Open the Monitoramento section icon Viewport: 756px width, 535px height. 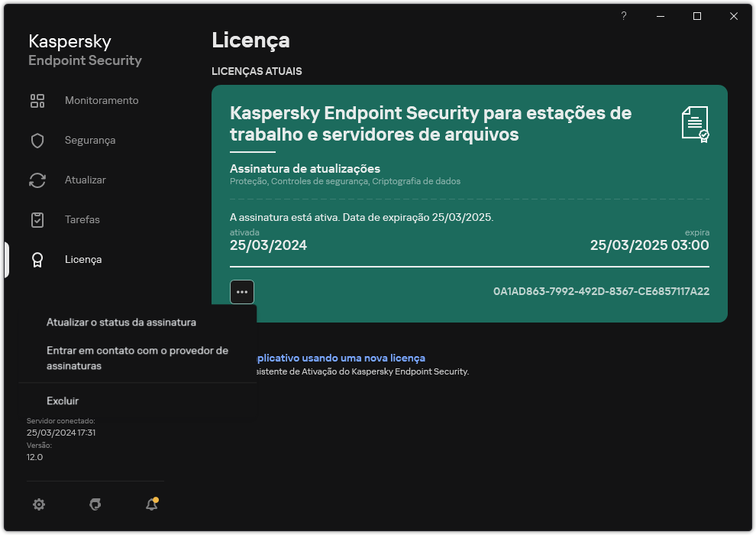(x=37, y=100)
